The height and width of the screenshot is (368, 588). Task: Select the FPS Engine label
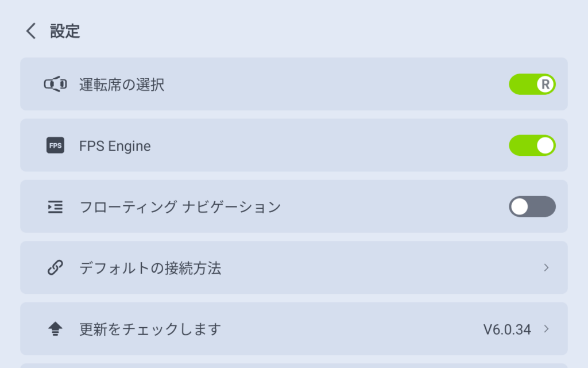click(115, 146)
